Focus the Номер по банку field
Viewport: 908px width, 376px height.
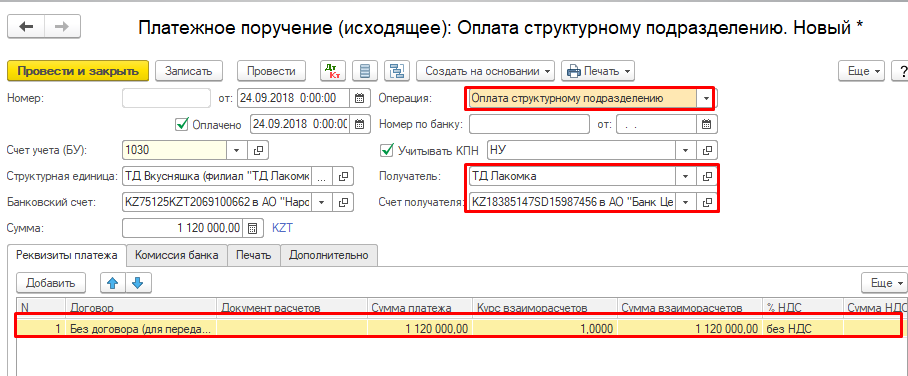[529, 124]
